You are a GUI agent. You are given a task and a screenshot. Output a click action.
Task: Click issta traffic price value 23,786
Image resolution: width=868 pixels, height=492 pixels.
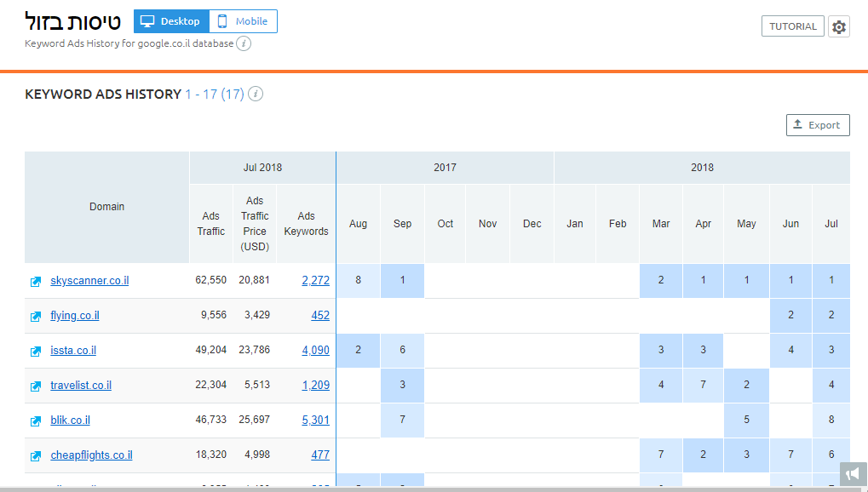(255, 350)
